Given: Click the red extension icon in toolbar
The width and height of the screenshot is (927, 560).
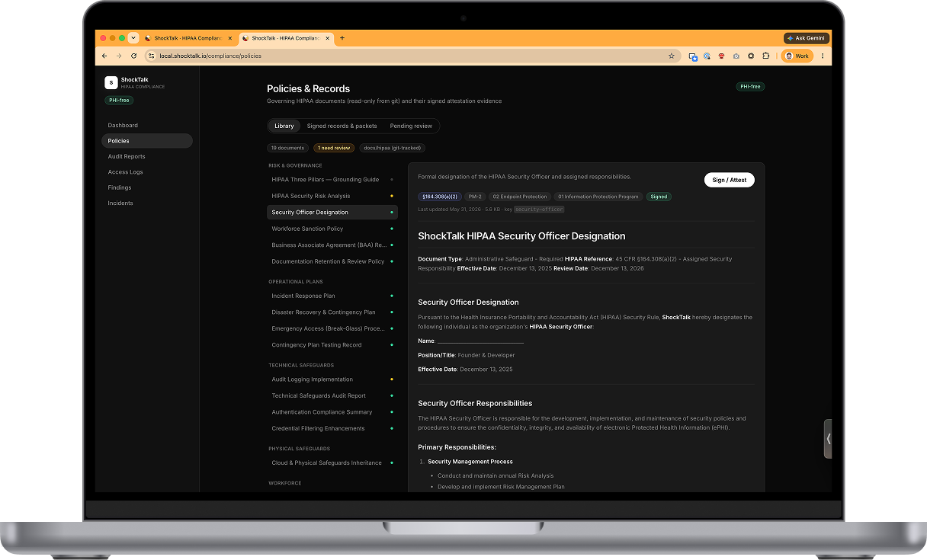Looking at the screenshot, I should click(x=721, y=56).
